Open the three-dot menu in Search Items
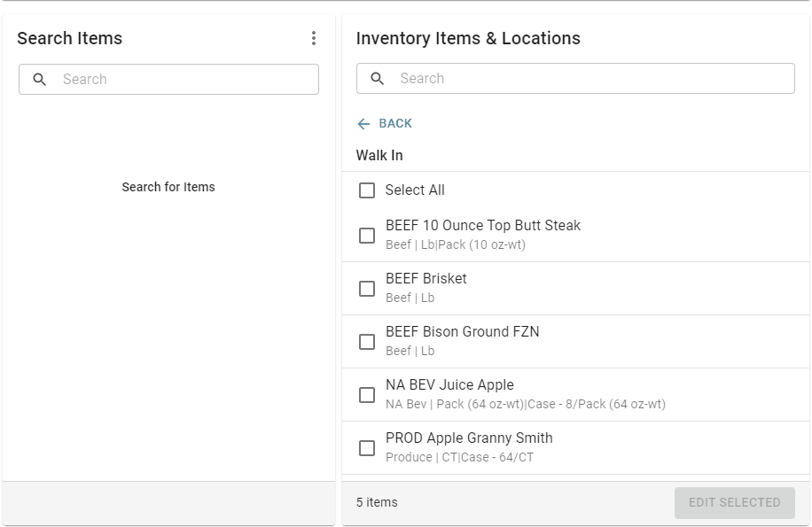 (x=313, y=38)
